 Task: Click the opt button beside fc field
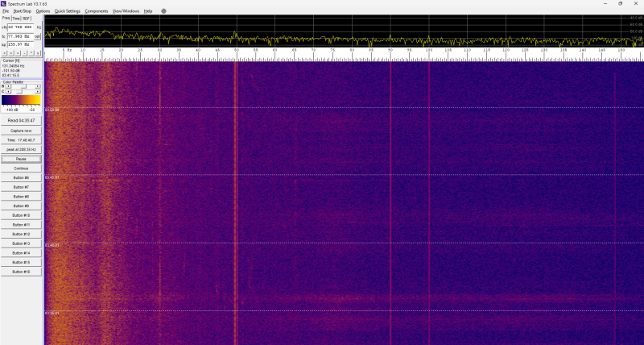coord(37,36)
